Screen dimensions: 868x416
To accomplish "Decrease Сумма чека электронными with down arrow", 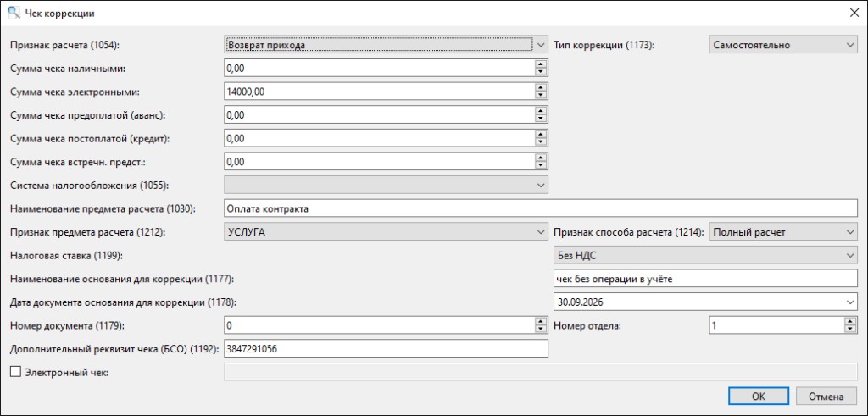I will (x=542, y=95).
